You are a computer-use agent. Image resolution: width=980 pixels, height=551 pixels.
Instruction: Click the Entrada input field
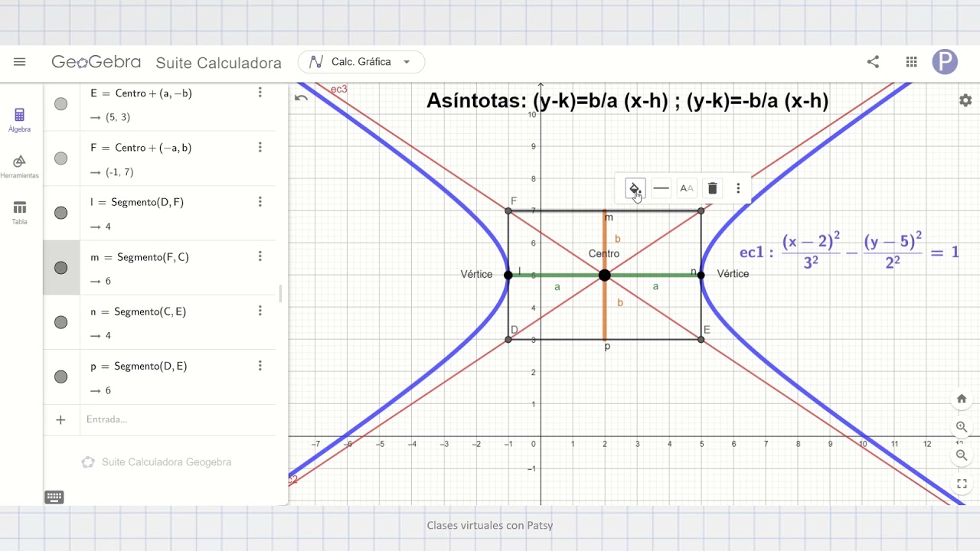pos(178,419)
